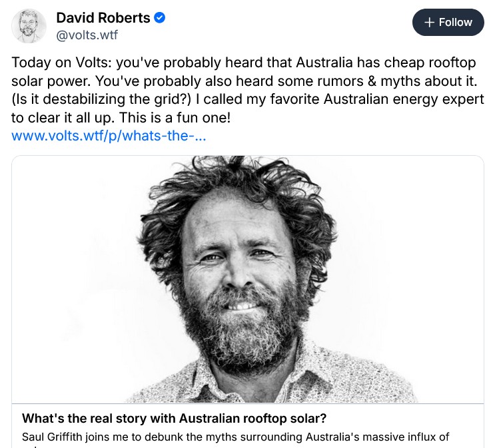Screen dimensions: 495x448
Task: Click the "Saul Griffith joins me" card description
Action: 235,437
